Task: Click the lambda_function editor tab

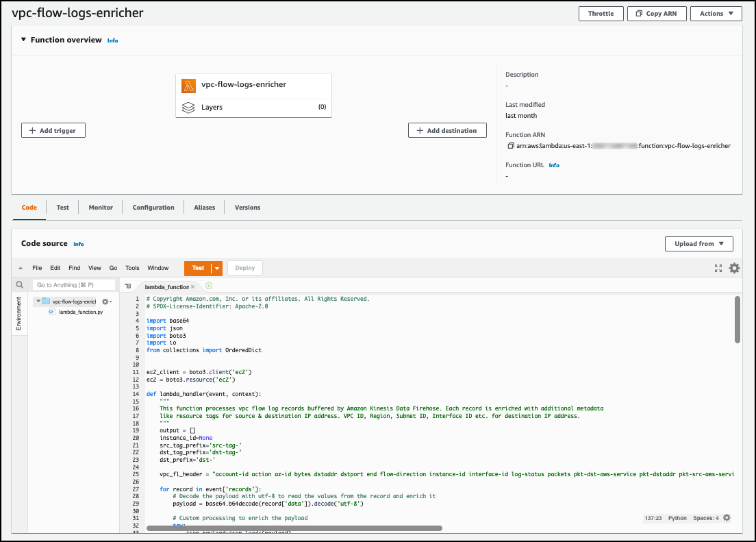Action: tap(166, 286)
